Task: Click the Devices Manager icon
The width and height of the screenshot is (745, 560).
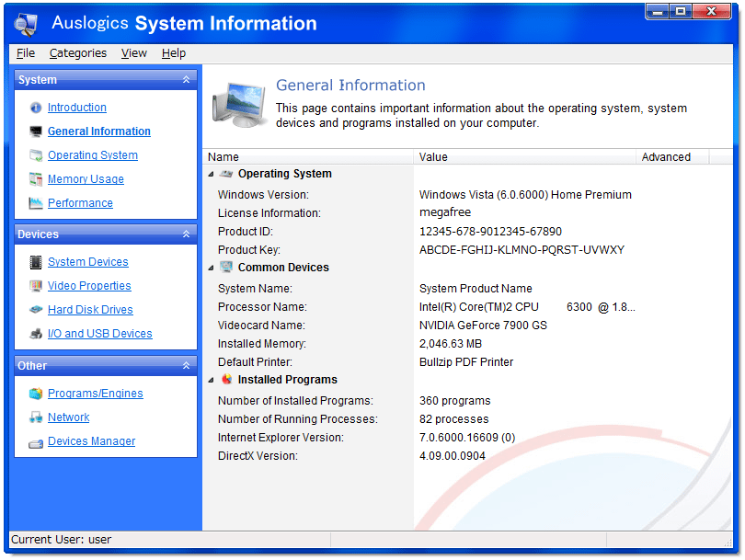Action: point(36,444)
